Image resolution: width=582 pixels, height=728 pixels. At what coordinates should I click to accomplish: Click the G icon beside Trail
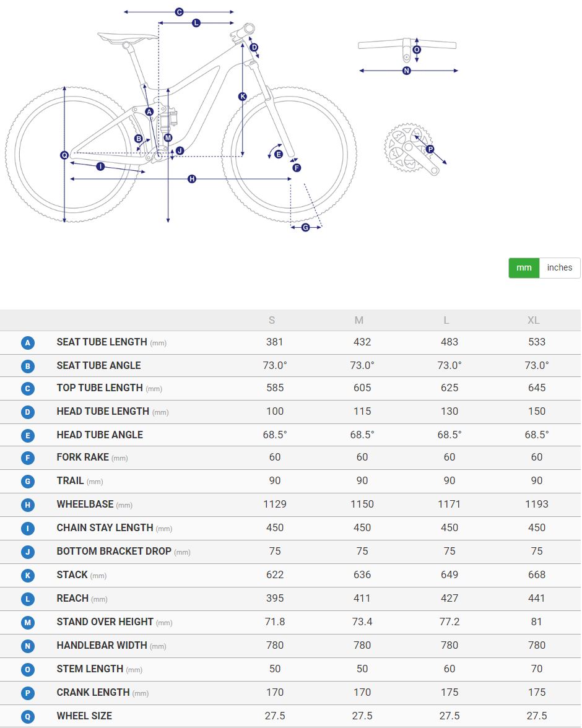click(28, 482)
